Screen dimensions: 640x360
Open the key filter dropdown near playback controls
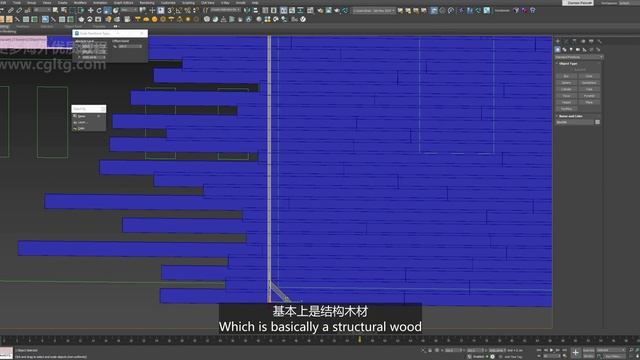(611, 350)
